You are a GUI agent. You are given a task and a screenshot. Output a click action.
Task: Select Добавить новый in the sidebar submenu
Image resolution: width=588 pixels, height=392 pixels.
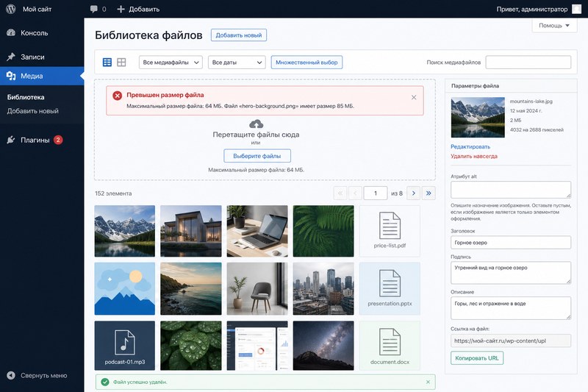click(32, 111)
